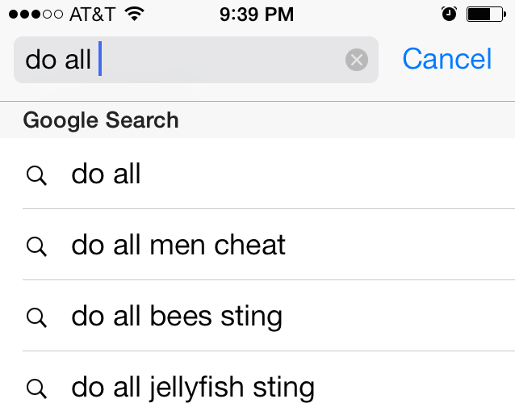Clear the search field with the X icon

(x=357, y=60)
